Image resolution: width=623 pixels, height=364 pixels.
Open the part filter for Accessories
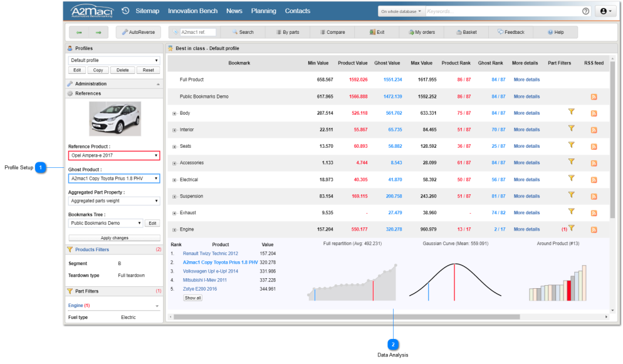coord(572,162)
